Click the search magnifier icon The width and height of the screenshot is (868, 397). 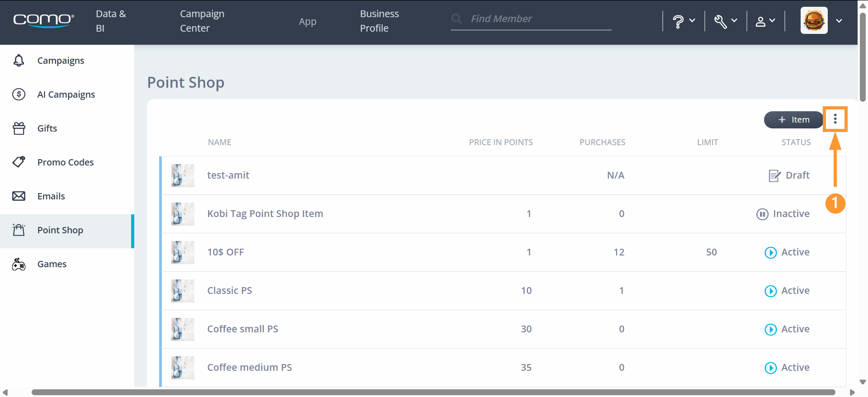pyautogui.click(x=457, y=19)
